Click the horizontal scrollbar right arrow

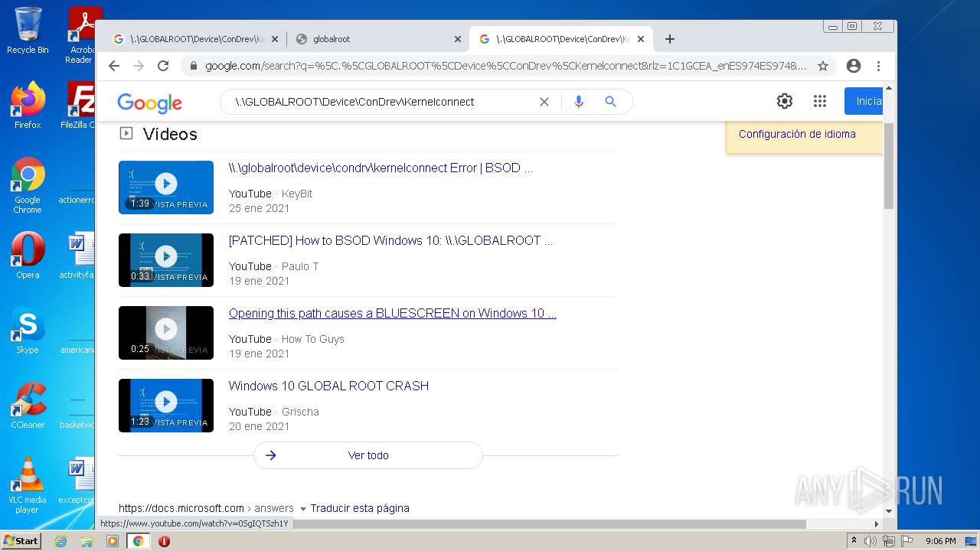(877, 524)
